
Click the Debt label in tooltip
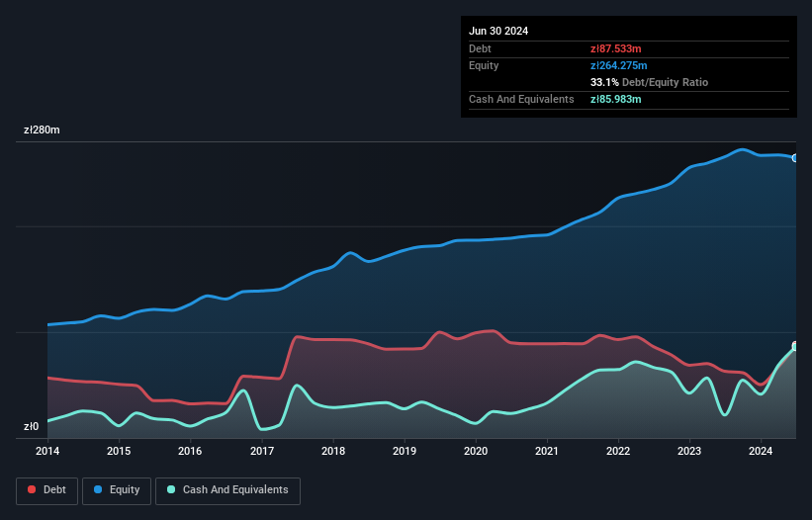[480, 48]
